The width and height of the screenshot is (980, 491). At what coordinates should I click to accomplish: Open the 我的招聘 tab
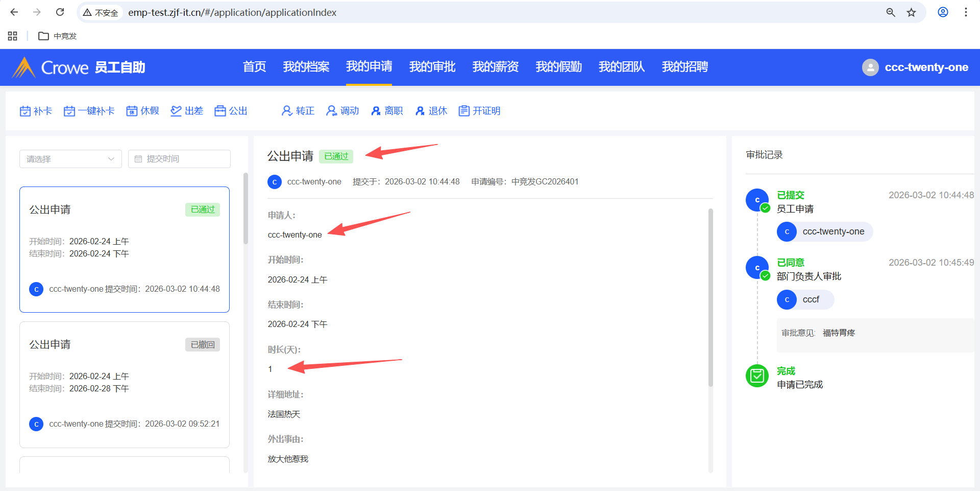685,67
